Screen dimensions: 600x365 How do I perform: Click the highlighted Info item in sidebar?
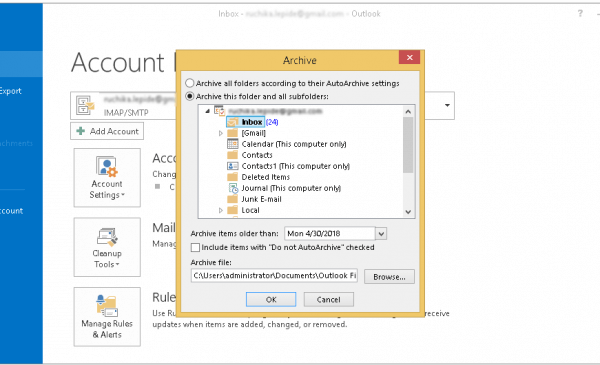pos(21,64)
